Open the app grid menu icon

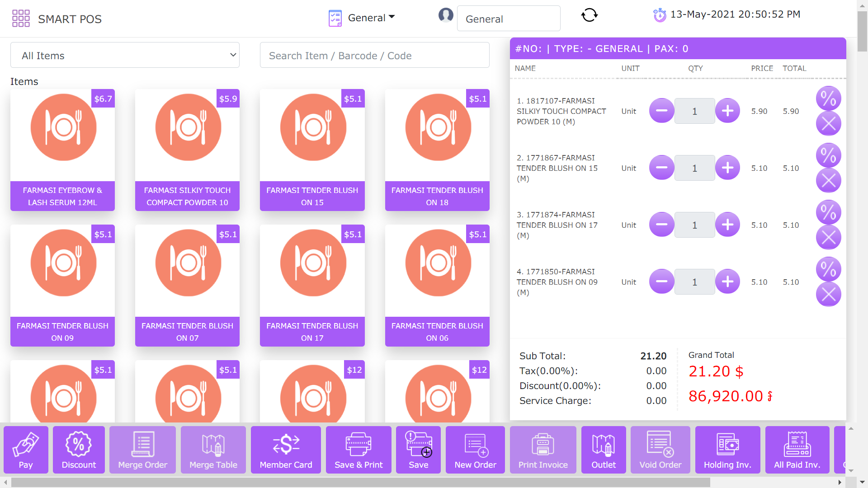(21, 19)
